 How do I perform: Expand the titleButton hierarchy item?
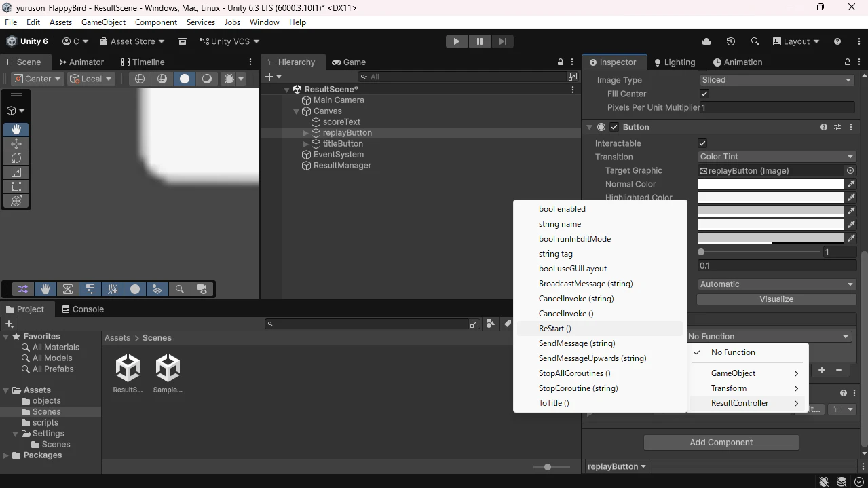pos(305,144)
